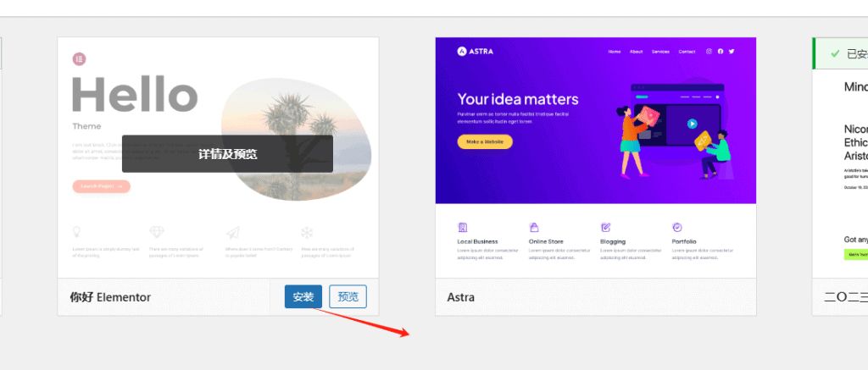
Task: Click the Portfolio icon in Astra preview
Action: (x=677, y=228)
